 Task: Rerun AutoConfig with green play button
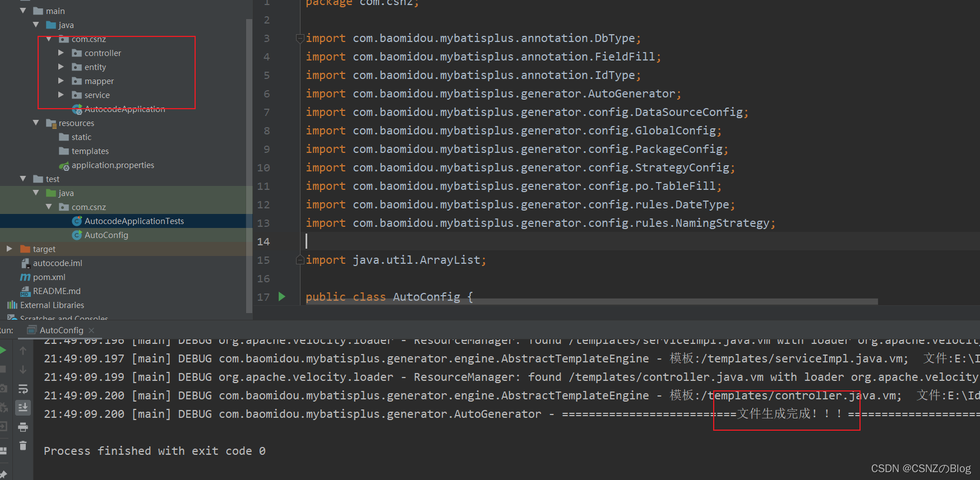[x=3, y=351]
